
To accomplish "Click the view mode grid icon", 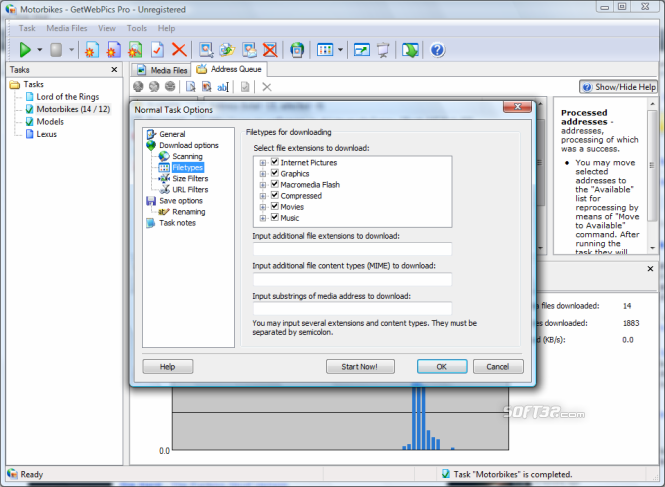I will tap(325, 50).
